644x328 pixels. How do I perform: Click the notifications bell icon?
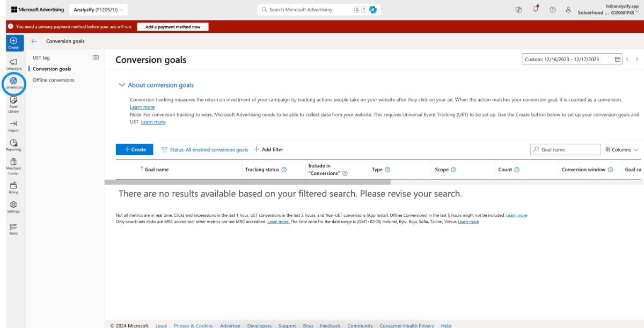pos(536,10)
